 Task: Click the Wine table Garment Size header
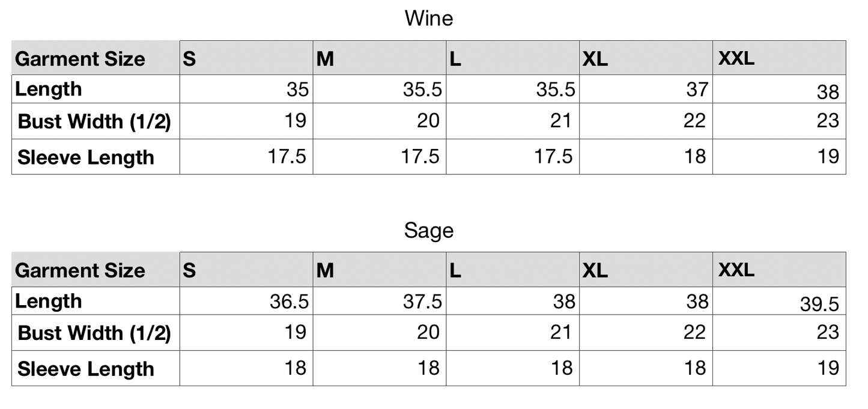(x=80, y=59)
